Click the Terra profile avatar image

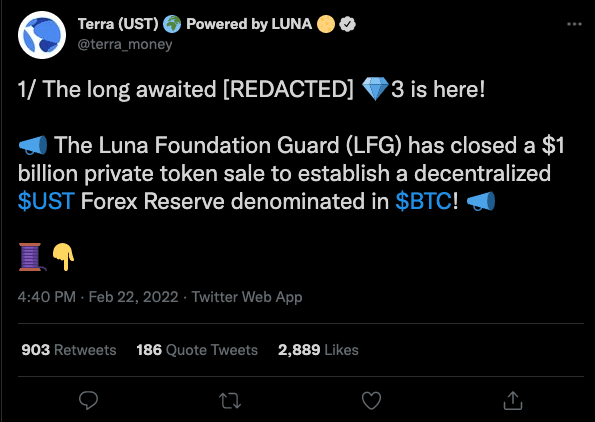click(x=42, y=35)
